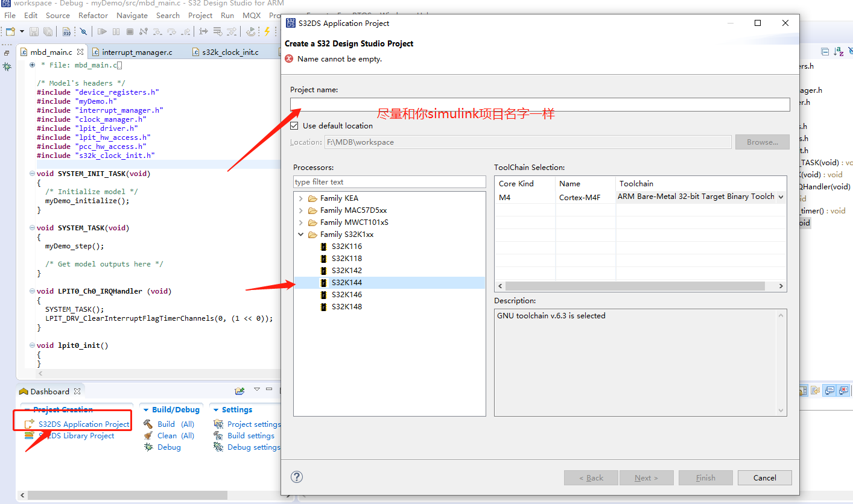Click the Skip All Breakpoints icon
The image size is (853, 504).
[83, 31]
